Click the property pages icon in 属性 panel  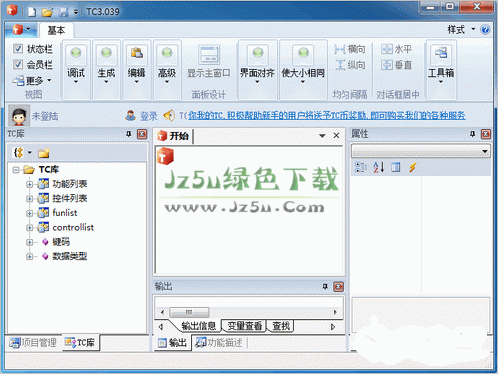(x=396, y=167)
